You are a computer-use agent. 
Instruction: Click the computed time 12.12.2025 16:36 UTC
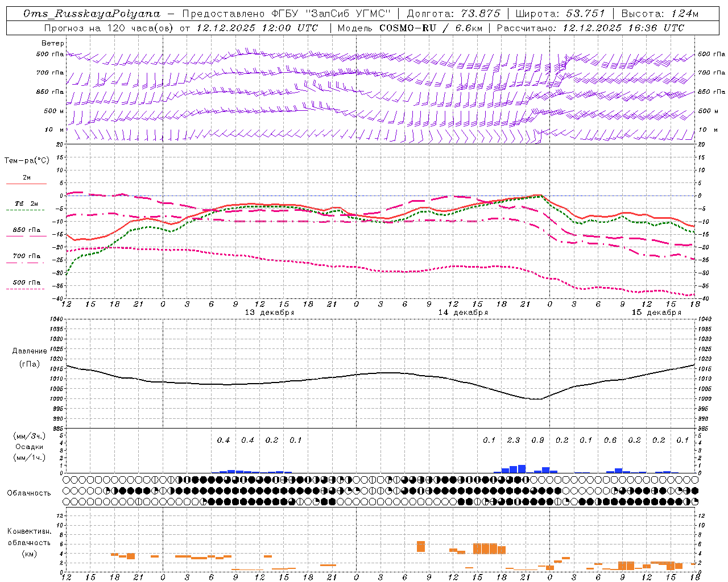623,28
